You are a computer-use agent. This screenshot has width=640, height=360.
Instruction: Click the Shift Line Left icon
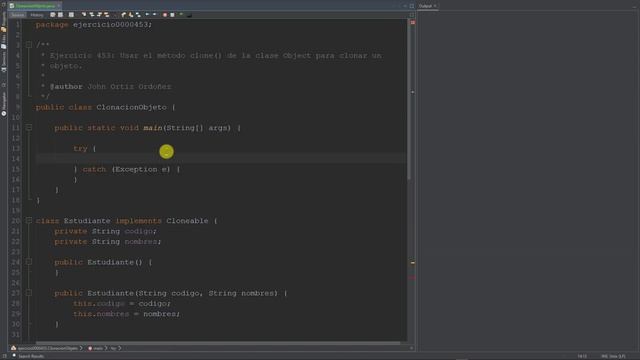point(147,15)
